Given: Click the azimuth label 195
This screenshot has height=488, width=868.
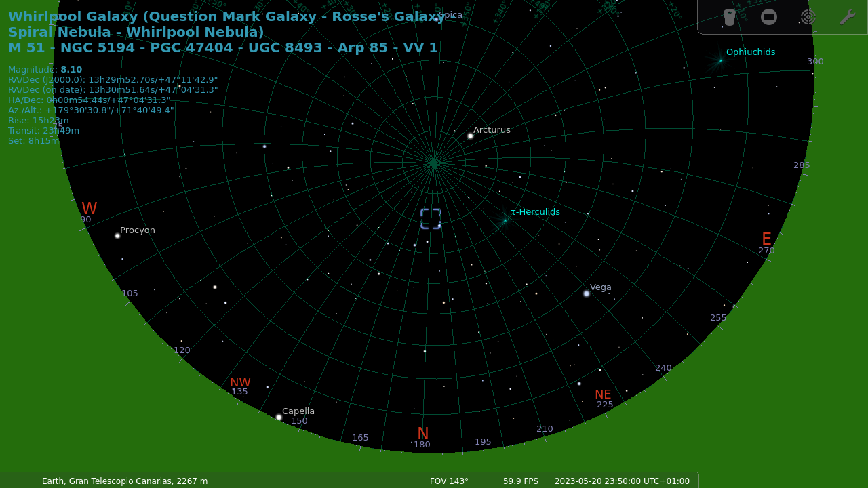Looking at the screenshot, I should 483,442.
